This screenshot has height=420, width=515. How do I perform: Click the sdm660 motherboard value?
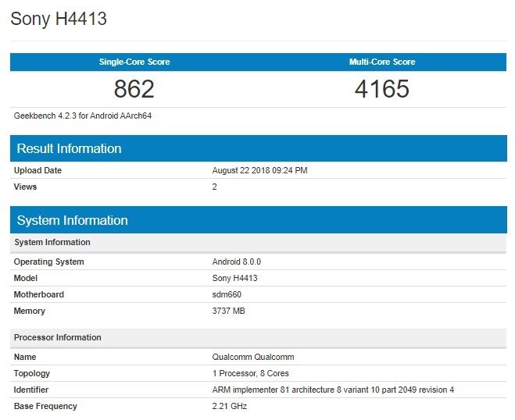point(227,294)
